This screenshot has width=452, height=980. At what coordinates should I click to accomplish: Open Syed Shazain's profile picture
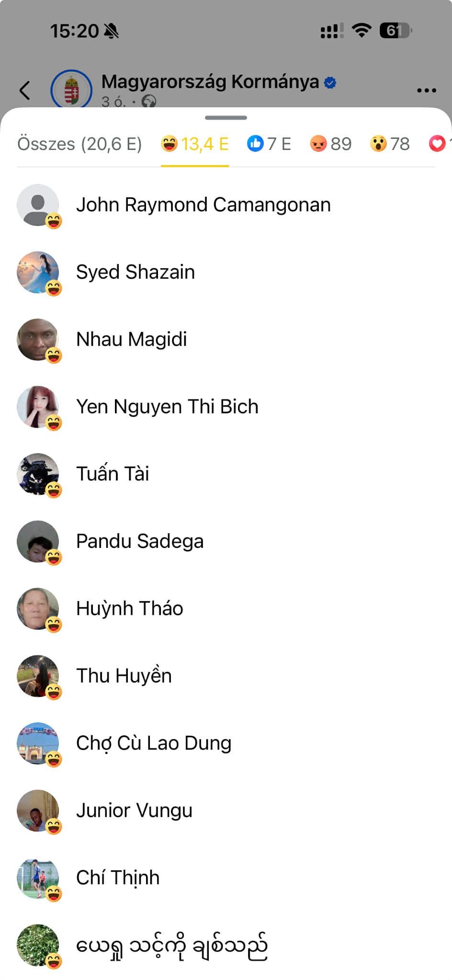click(38, 272)
